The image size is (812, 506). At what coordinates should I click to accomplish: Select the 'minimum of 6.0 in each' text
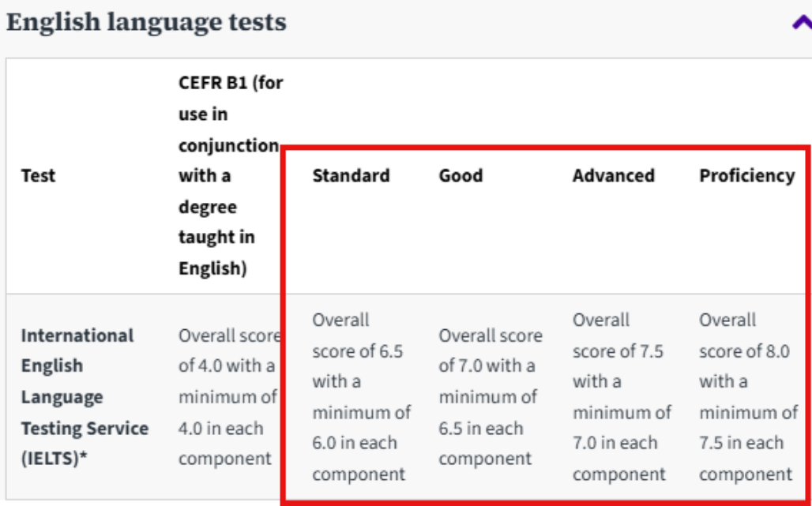tap(361, 428)
